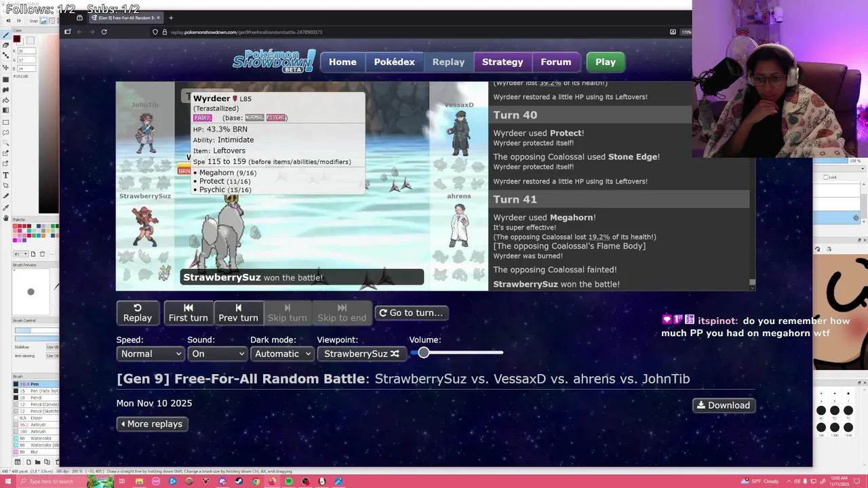Viewport: 868px width, 488px height.
Task: Open the Pokédex tab
Action: click(x=394, y=62)
